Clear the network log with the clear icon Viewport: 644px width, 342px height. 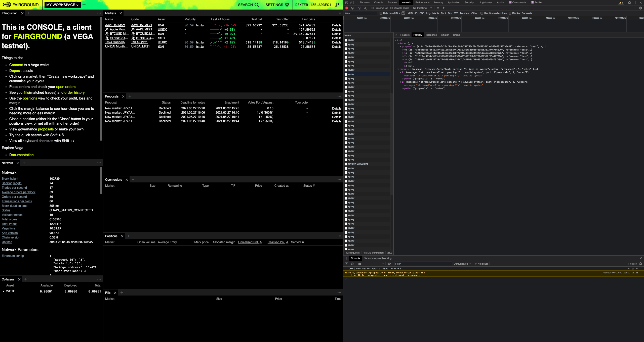[352, 8]
